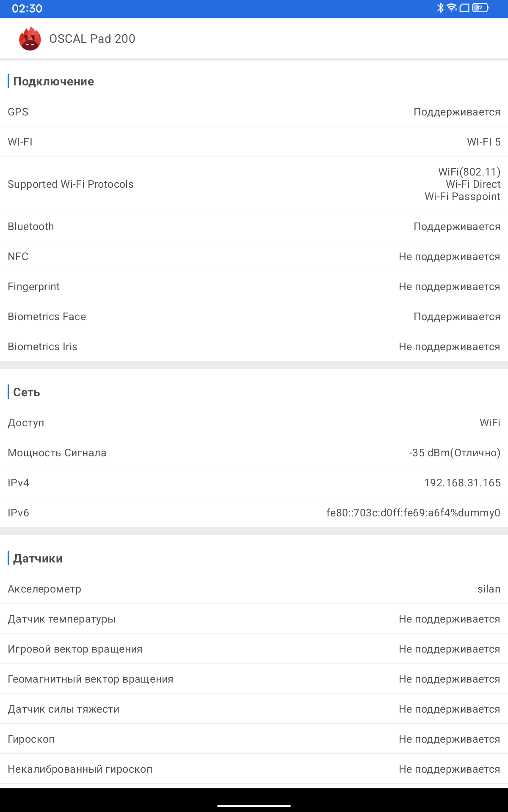This screenshot has height=812, width=508.
Task: Open Supported Wi-Fi Protocols entry
Action: point(254,184)
